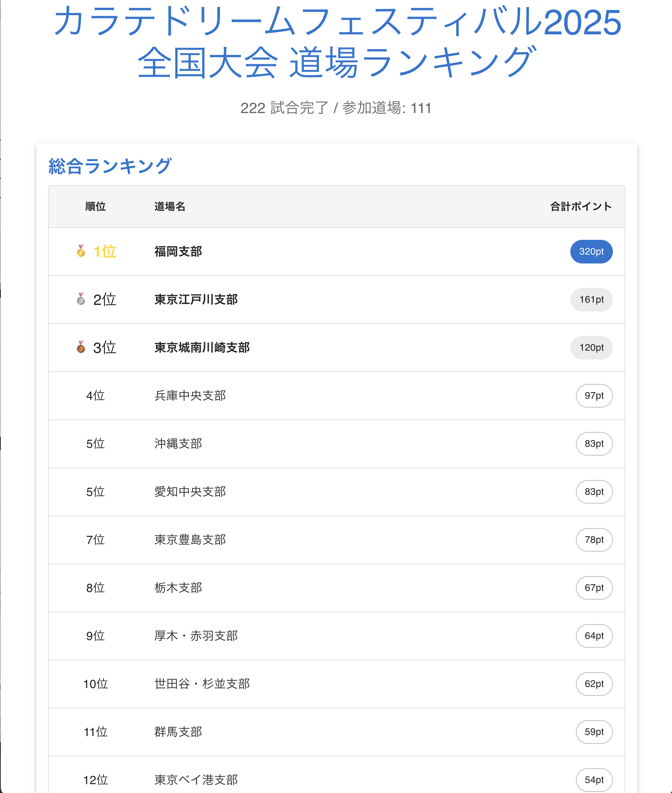Screen dimensions: 672x793
Task: Click the 合計ポイント column header
Action: pyautogui.click(x=581, y=207)
